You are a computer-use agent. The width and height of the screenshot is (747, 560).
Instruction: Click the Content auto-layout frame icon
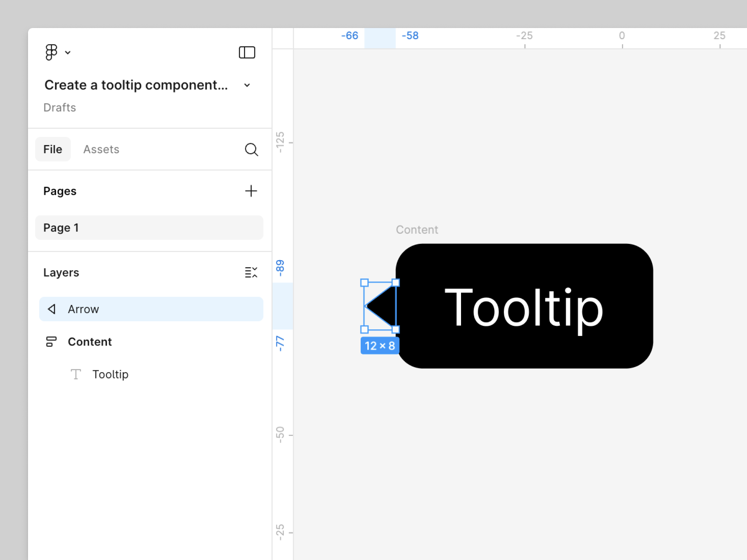click(51, 342)
